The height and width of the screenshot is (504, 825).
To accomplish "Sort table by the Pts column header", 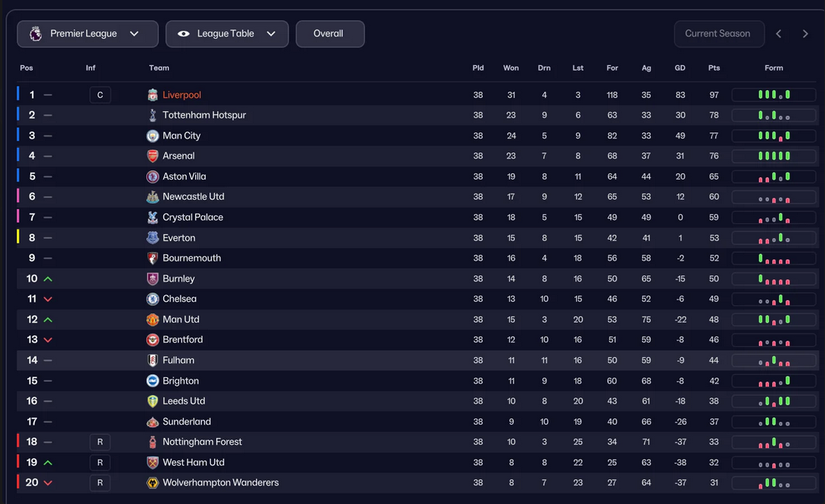I will point(714,68).
